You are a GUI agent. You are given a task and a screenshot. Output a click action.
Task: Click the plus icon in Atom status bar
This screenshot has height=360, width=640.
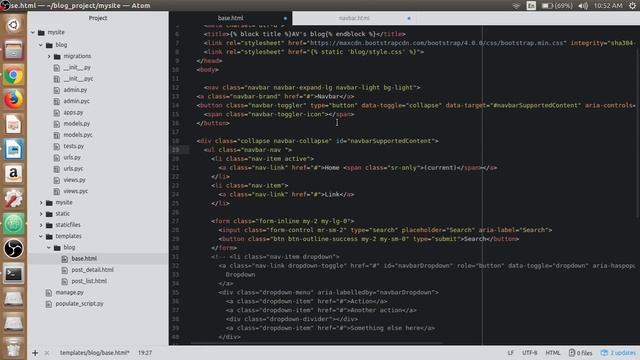click(x=35, y=353)
